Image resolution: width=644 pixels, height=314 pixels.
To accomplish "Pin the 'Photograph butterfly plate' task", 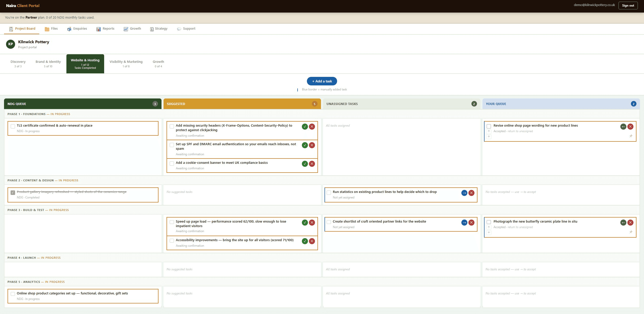I will click(631, 232).
